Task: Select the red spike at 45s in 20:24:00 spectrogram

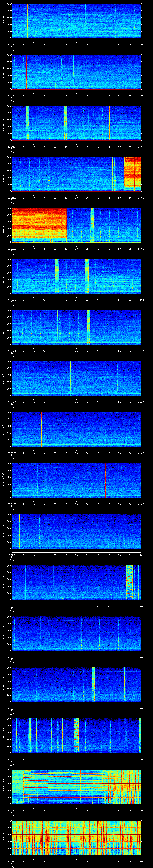Action: [x=109, y=123]
